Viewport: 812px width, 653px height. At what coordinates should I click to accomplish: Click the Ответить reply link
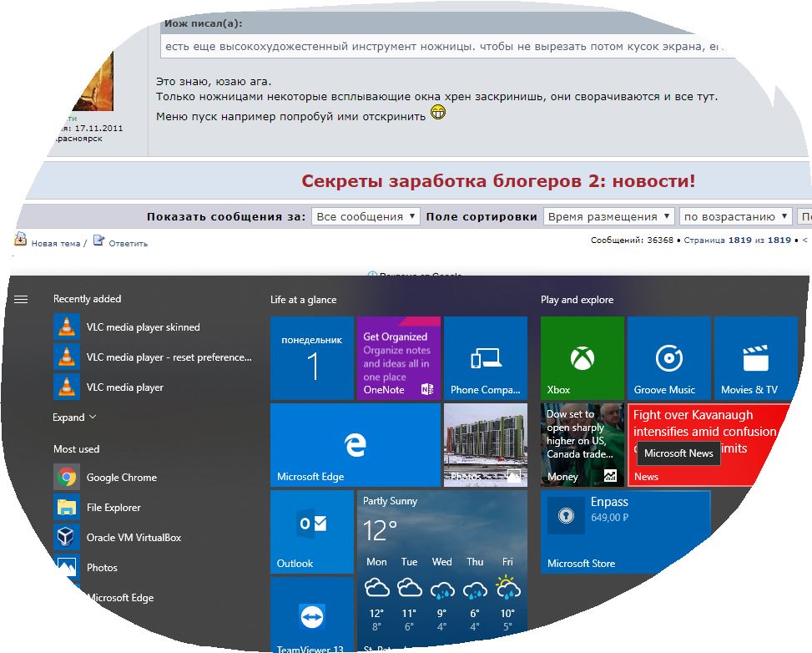(128, 243)
